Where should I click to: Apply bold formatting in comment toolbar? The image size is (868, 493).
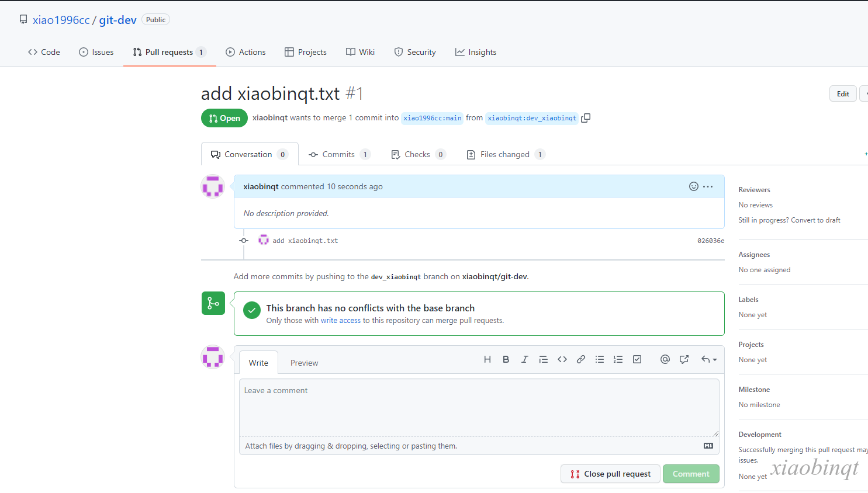(x=506, y=359)
